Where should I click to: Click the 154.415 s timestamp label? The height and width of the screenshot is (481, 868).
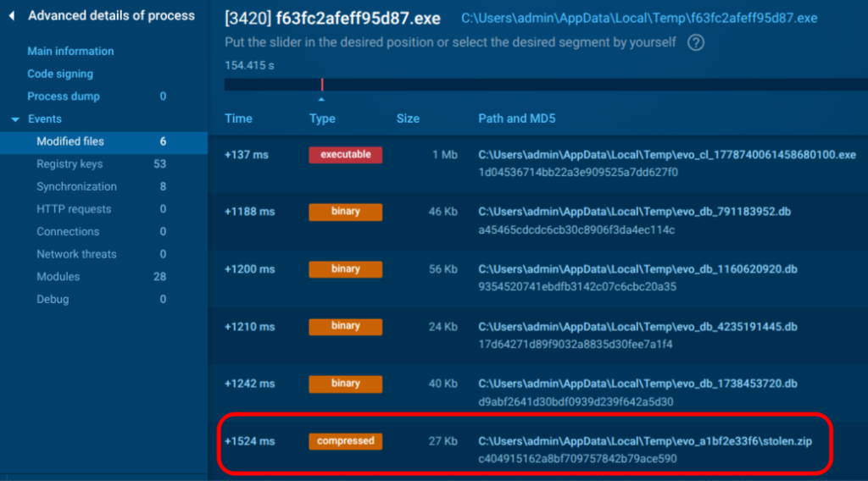coord(249,66)
